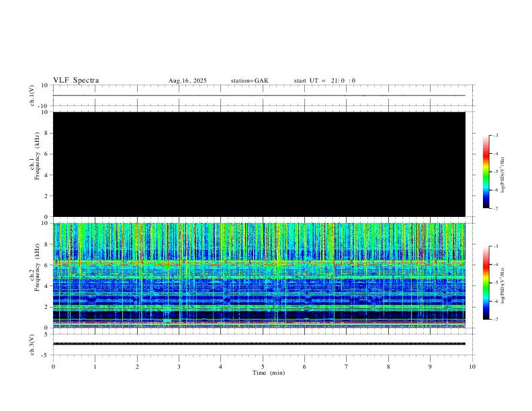Click the 'VLF Spectra' title text
The width and height of the screenshot is (532, 411).
click(76, 81)
